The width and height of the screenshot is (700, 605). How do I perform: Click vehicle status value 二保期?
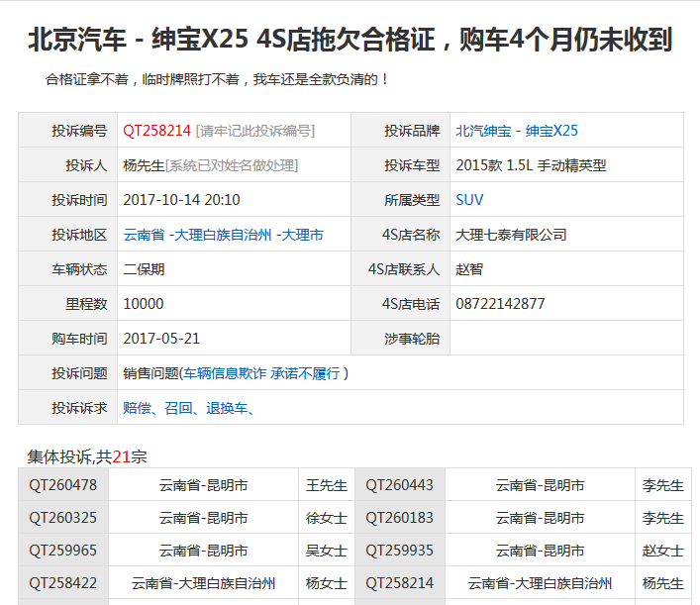(x=144, y=269)
